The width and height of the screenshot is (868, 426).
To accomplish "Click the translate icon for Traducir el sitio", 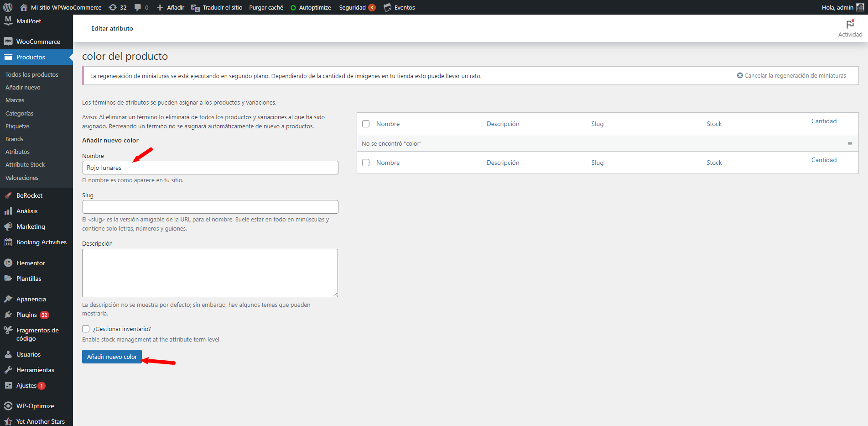I will 195,8.
